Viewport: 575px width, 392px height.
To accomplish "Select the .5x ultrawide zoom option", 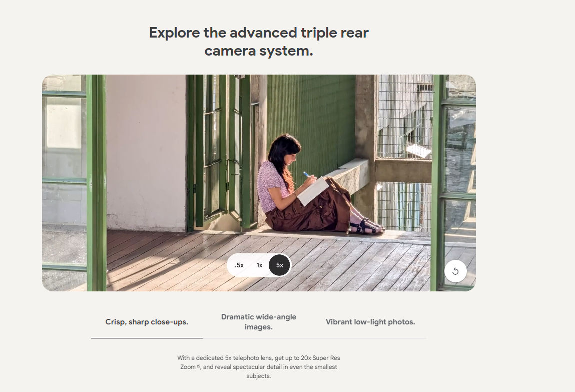I will point(239,265).
